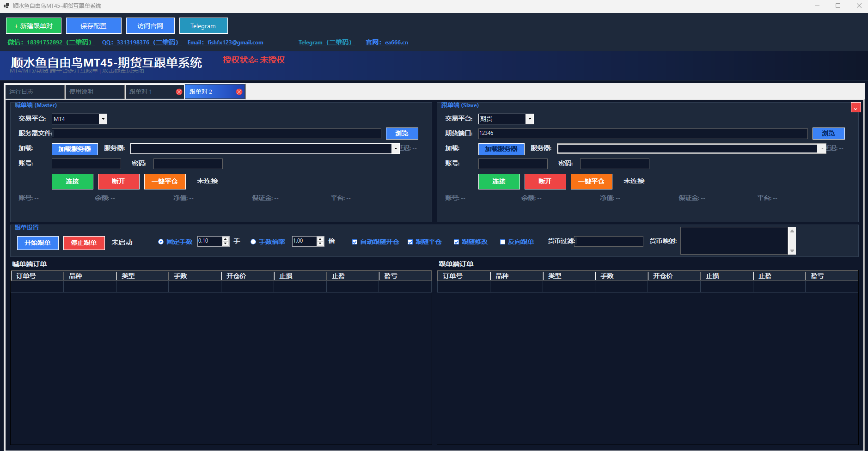Click the Slave 浏览 button

829,134
